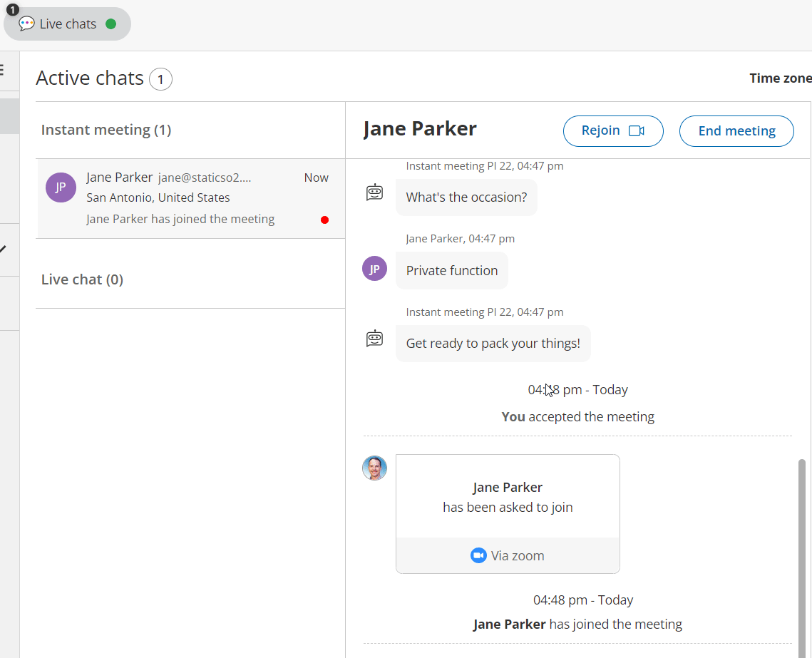The width and height of the screenshot is (812, 658).
Task: Open the "Via zoom" meeting link
Action: [x=517, y=555]
